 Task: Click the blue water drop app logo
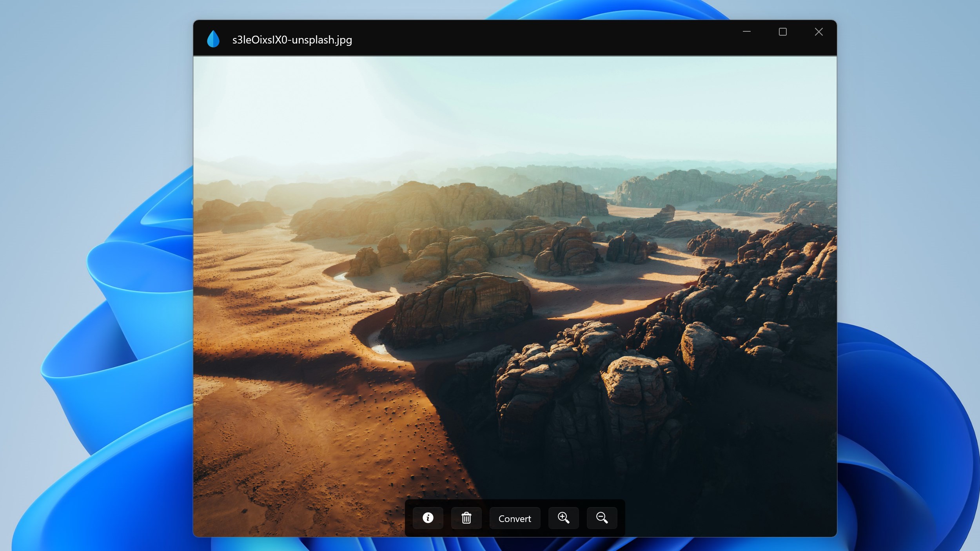pyautogui.click(x=214, y=39)
